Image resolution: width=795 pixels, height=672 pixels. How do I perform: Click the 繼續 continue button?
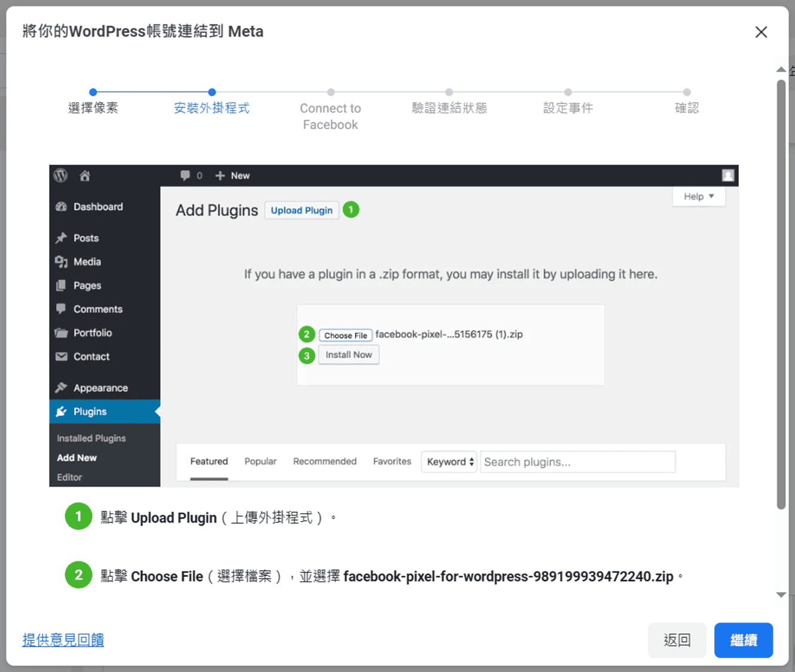(x=744, y=640)
